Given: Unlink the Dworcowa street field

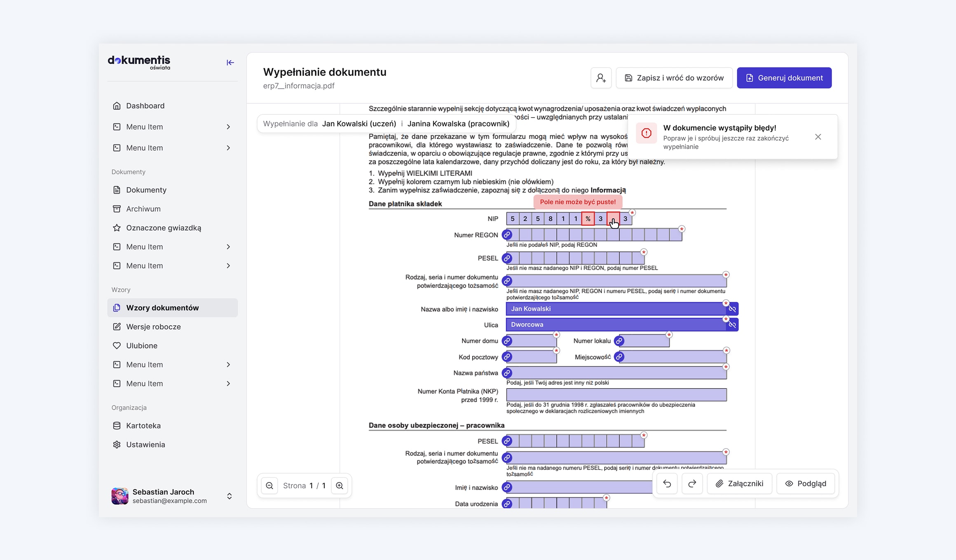Looking at the screenshot, I should click(x=732, y=325).
